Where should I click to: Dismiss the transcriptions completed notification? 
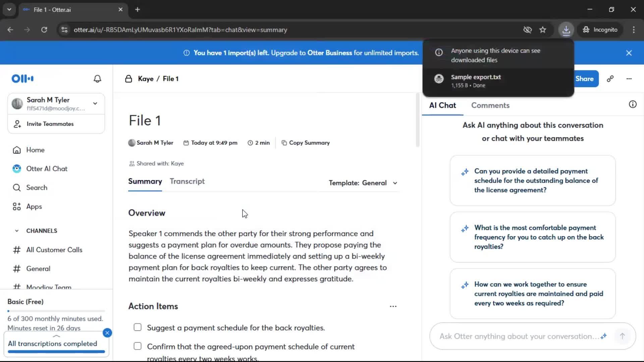(x=107, y=333)
